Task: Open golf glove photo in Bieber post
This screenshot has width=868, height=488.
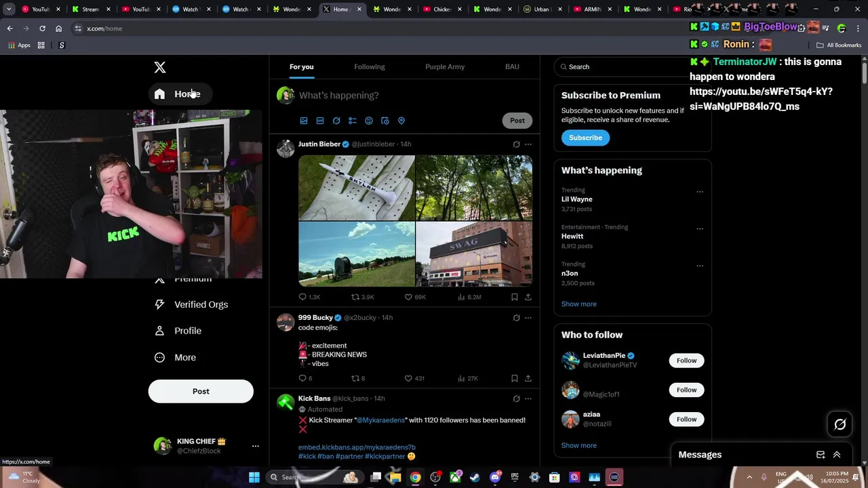Action: [x=357, y=188]
